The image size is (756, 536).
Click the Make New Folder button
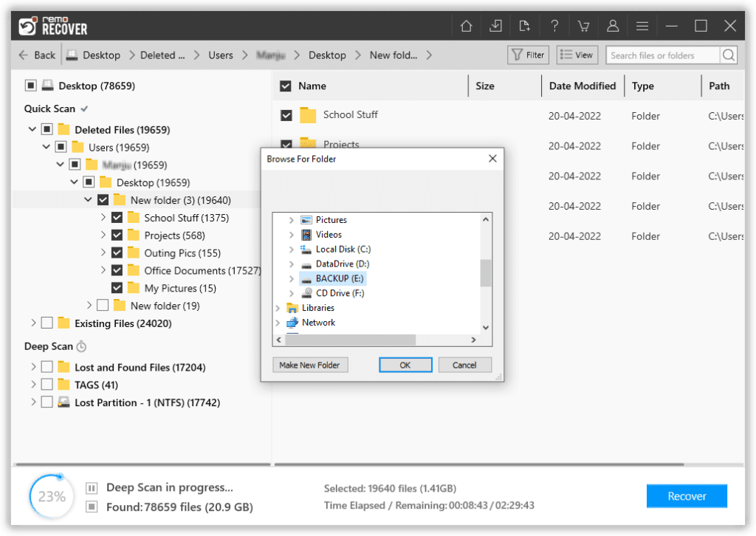tap(309, 365)
